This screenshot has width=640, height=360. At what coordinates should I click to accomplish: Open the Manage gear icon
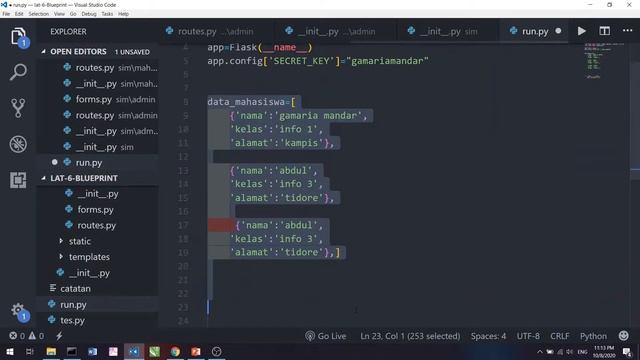18,311
